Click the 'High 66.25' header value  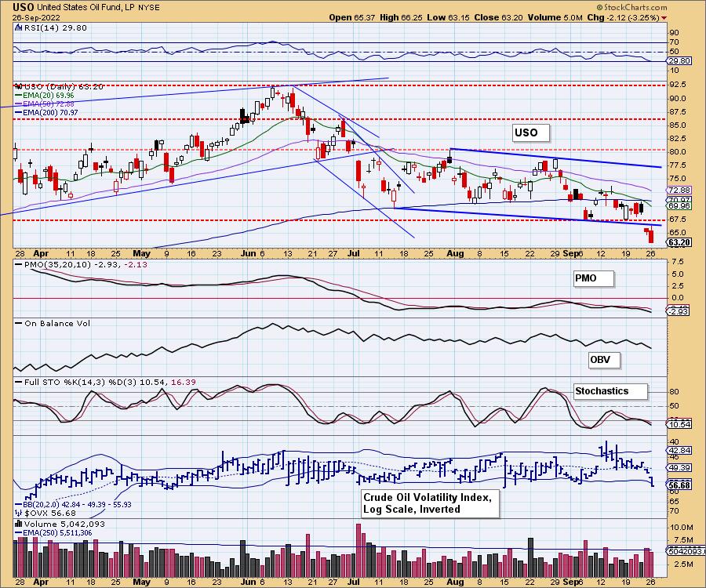401,17
